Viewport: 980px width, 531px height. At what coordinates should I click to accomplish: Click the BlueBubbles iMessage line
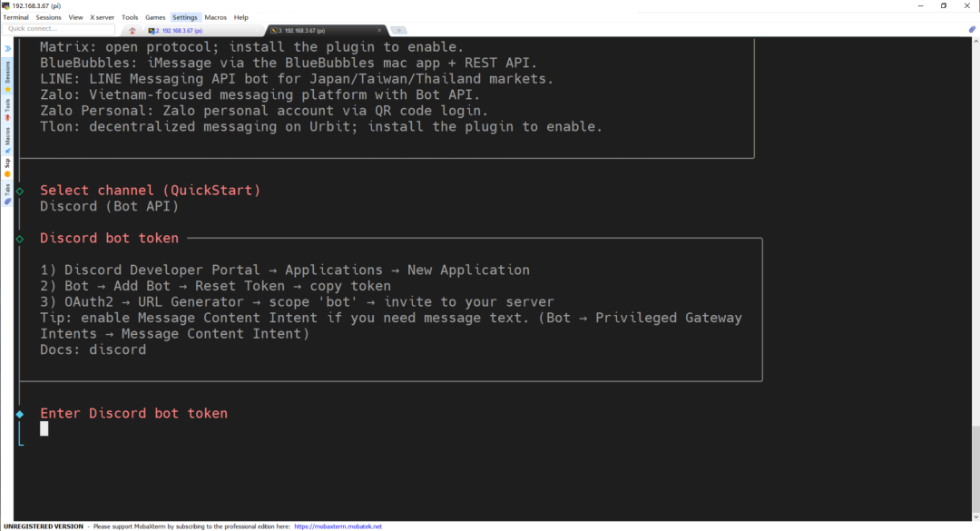[289, 64]
